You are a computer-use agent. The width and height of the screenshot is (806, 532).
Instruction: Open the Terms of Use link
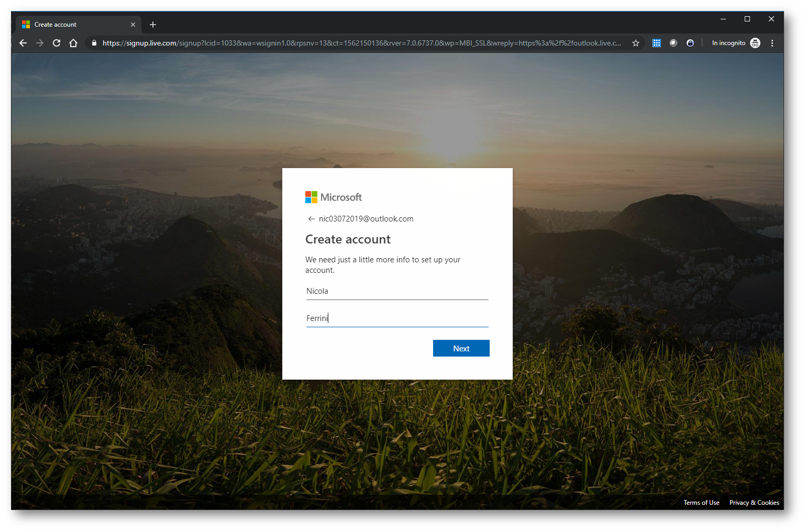pyautogui.click(x=701, y=503)
